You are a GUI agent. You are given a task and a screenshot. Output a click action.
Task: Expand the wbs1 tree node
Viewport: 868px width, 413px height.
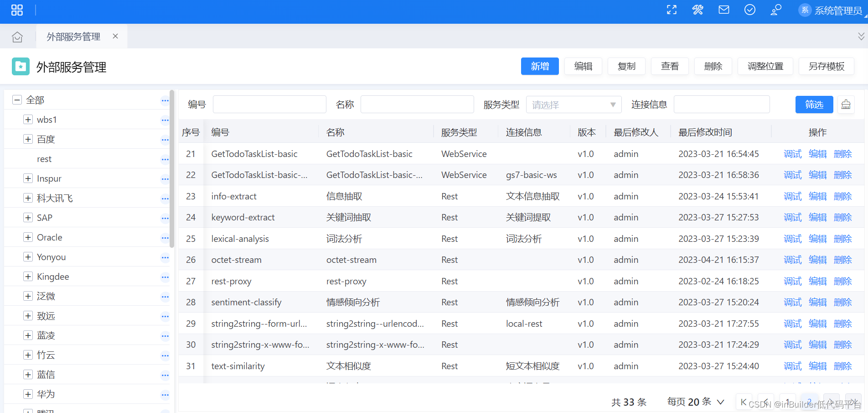coord(28,119)
